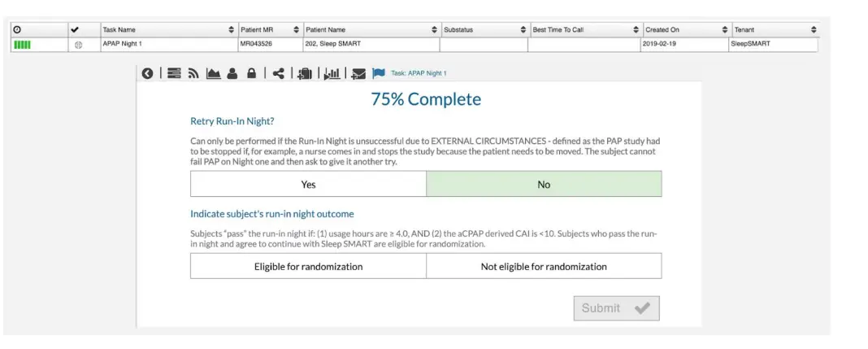Sort by Task Name column arrows
This screenshot has width=868, height=349.
point(231,30)
